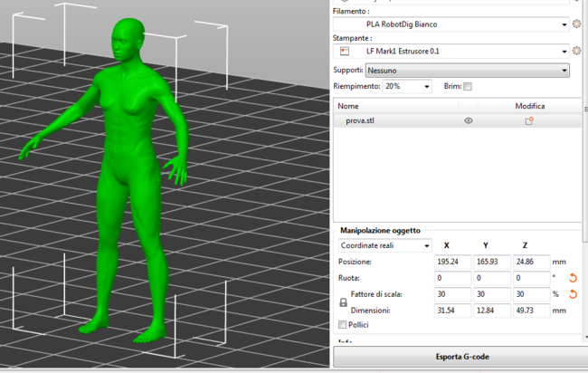Enable the Brim checkbox
Image resolution: width=588 pixels, height=373 pixels.
tap(468, 87)
